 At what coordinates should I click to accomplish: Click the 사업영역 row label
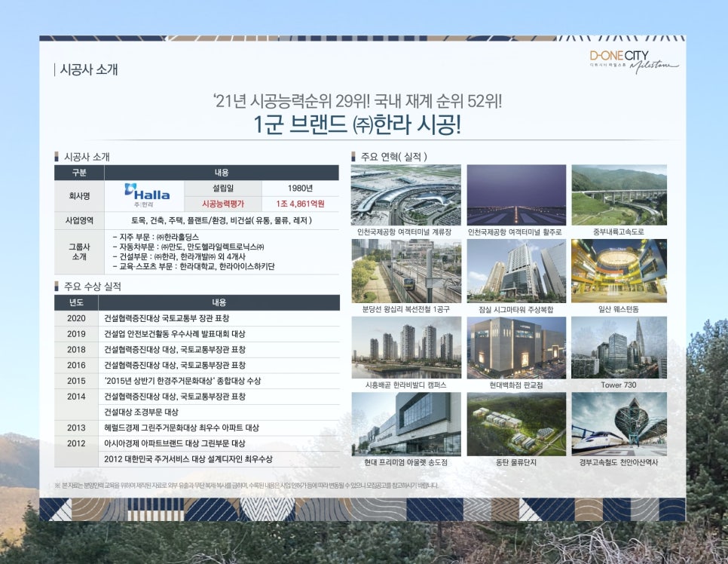click(79, 221)
